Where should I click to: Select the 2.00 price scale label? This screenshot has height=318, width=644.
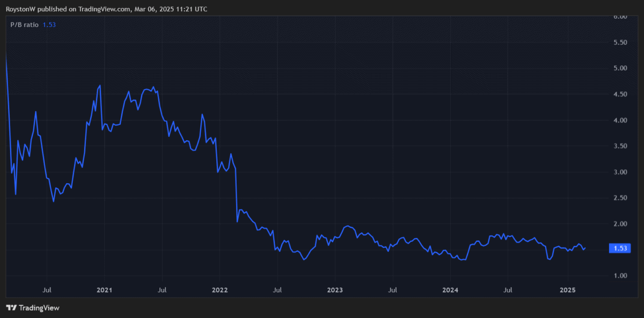(x=620, y=224)
